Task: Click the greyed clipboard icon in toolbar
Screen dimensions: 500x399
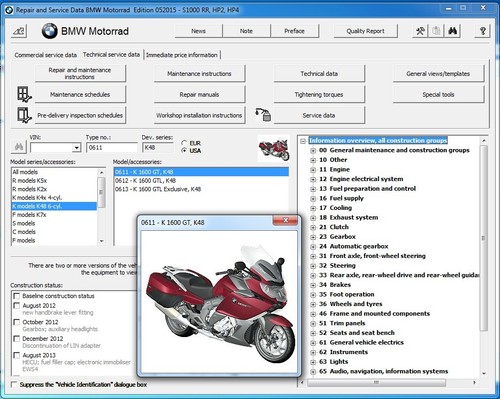Action: [x=436, y=31]
